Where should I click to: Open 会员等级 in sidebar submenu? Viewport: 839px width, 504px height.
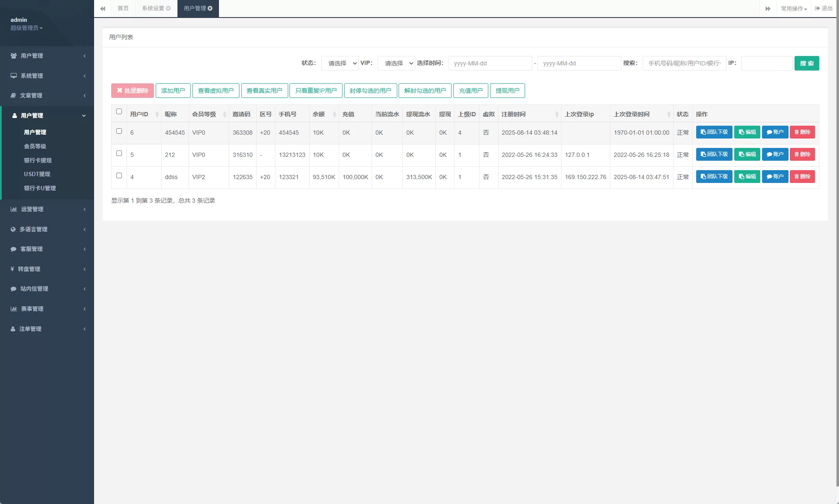pos(35,146)
